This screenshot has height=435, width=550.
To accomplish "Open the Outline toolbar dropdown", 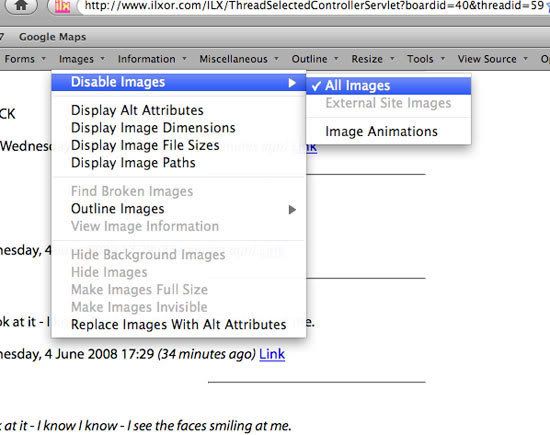I will [315, 59].
